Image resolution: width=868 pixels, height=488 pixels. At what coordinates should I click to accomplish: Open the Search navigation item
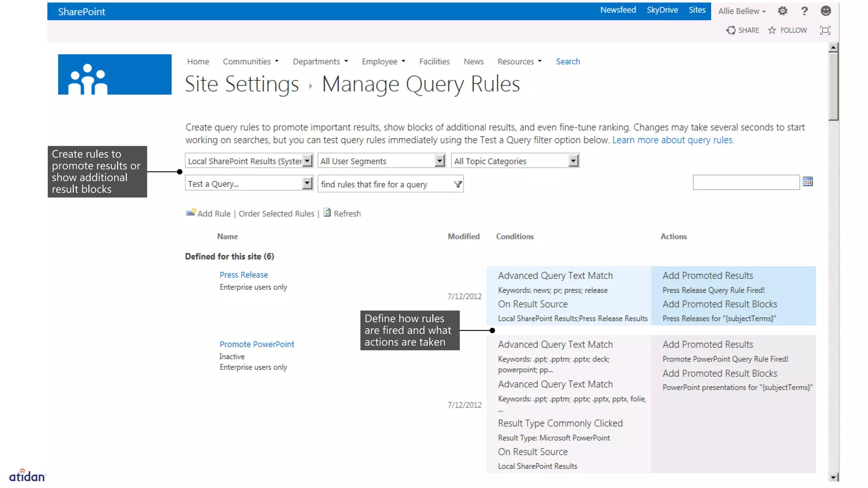568,61
